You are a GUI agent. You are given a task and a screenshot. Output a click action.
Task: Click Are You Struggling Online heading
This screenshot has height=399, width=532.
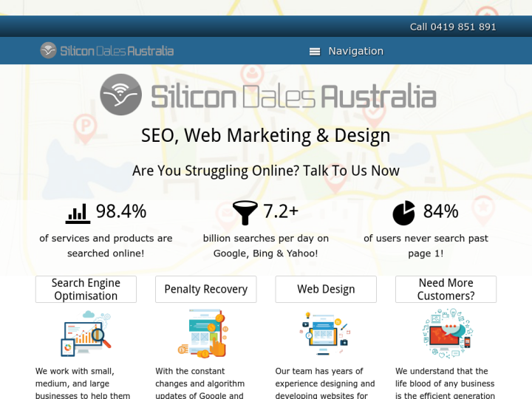click(266, 171)
